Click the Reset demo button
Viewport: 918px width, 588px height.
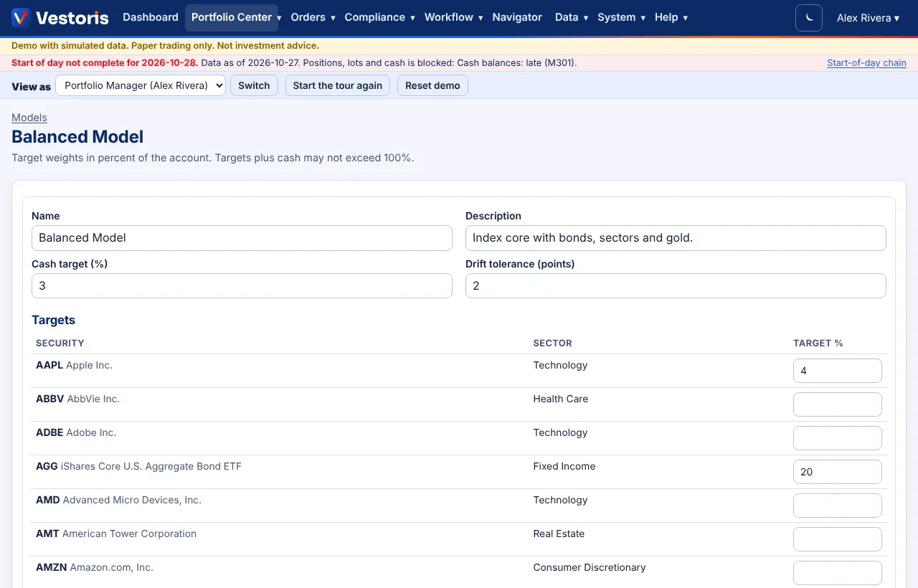432,85
